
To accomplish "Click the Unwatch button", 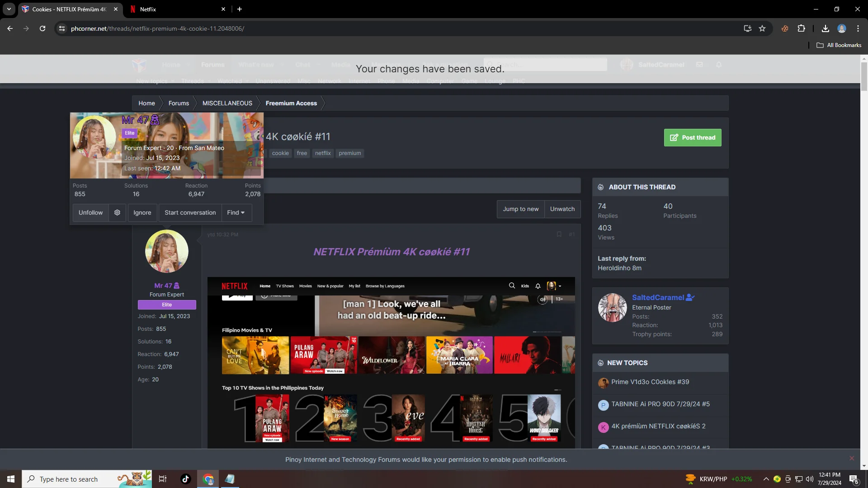I will (x=562, y=209).
